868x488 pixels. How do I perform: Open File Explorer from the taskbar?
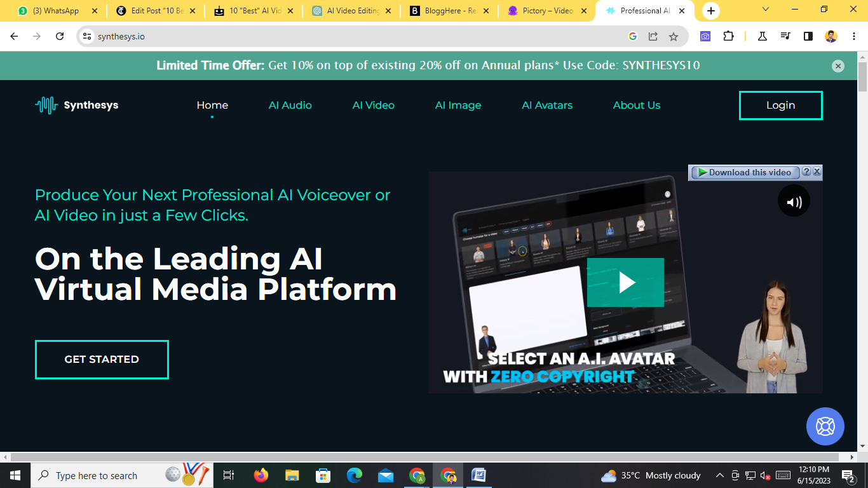(x=292, y=475)
